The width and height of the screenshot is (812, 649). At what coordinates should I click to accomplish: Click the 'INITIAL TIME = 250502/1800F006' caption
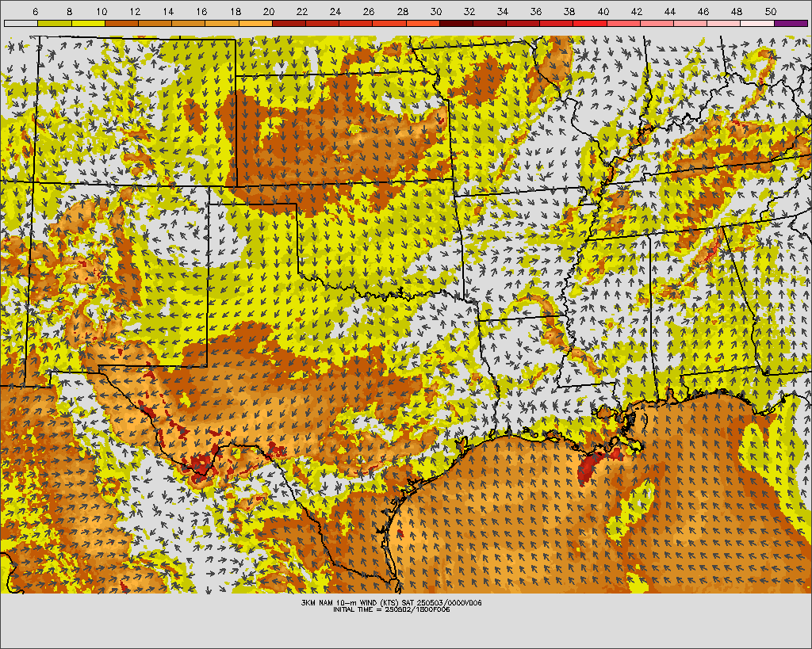[392, 609]
